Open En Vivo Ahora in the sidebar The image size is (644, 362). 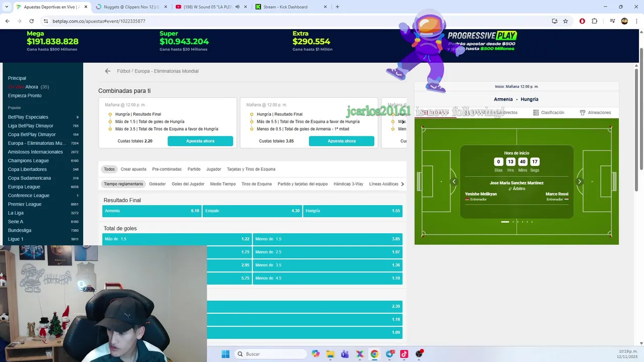click(28, 87)
